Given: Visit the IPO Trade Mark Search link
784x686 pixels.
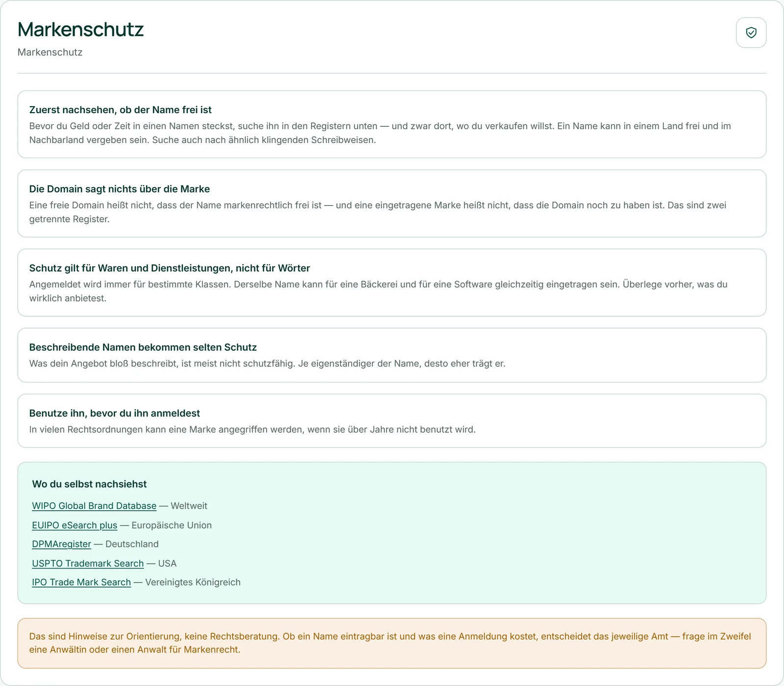Looking at the screenshot, I should click(x=81, y=582).
